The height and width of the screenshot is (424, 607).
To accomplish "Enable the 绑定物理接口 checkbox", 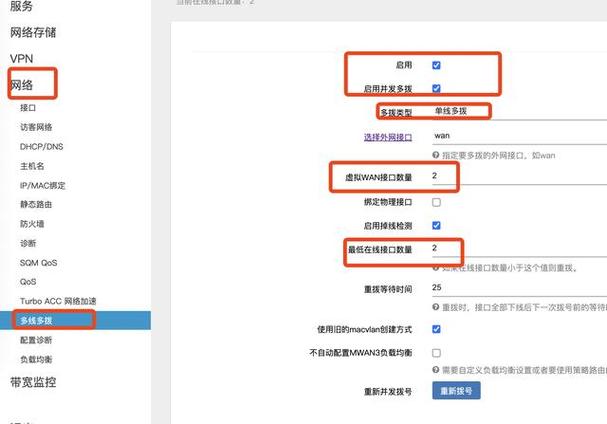I will [x=436, y=202].
